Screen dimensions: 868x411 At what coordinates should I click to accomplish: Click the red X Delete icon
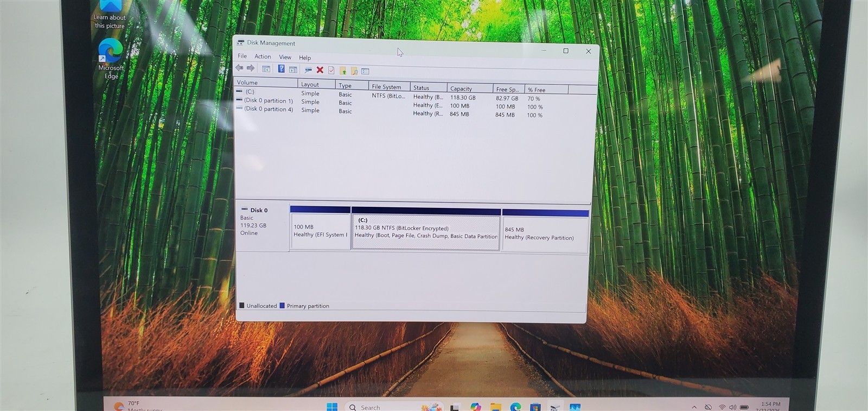click(x=320, y=70)
